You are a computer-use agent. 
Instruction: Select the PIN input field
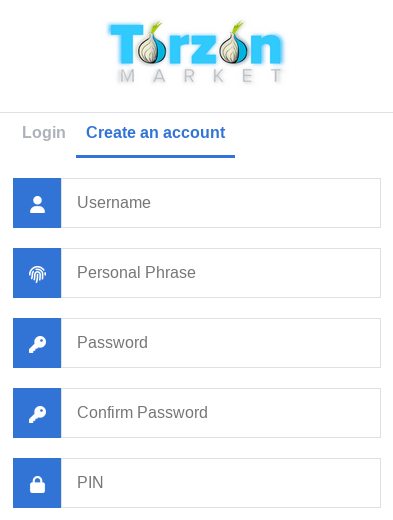221,483
